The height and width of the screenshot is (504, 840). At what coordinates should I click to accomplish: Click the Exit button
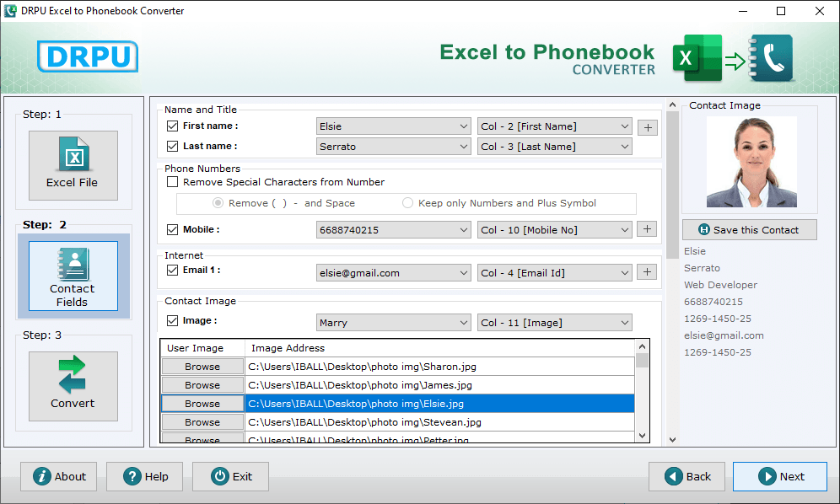[230, 477]
